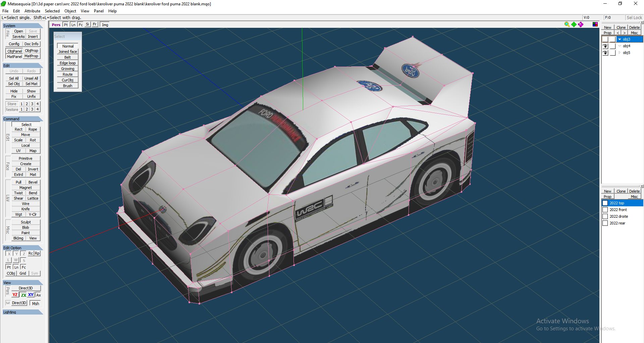Show obj3 via its empty visibility box
Image resolution: width=644 pixels, height=343 pixels.
(605, 40)
